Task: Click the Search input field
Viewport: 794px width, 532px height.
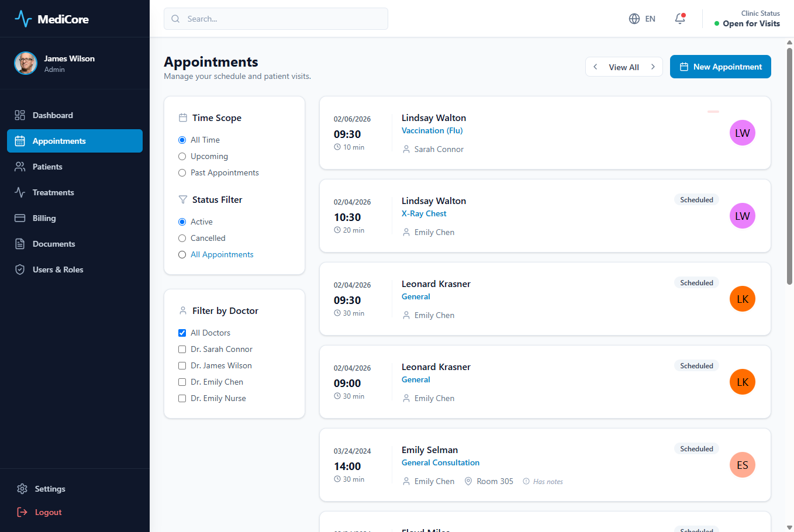Action: [x=276, y=19]
